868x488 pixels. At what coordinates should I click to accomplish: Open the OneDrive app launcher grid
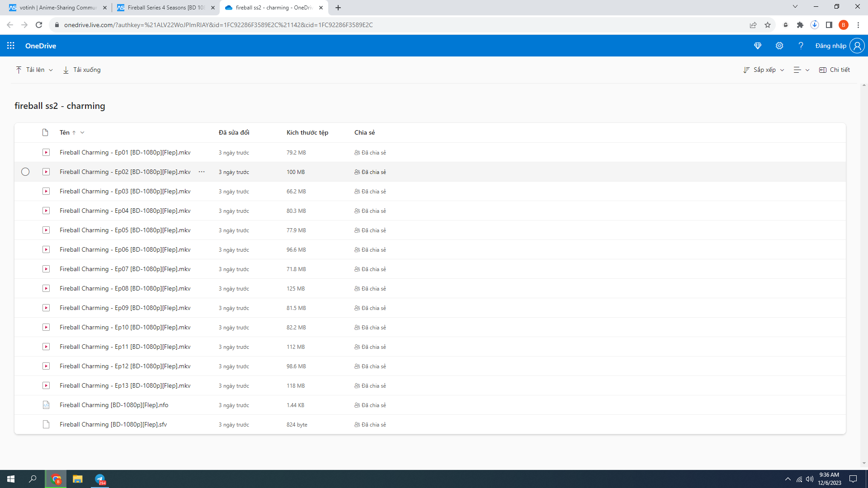(11, 46)
